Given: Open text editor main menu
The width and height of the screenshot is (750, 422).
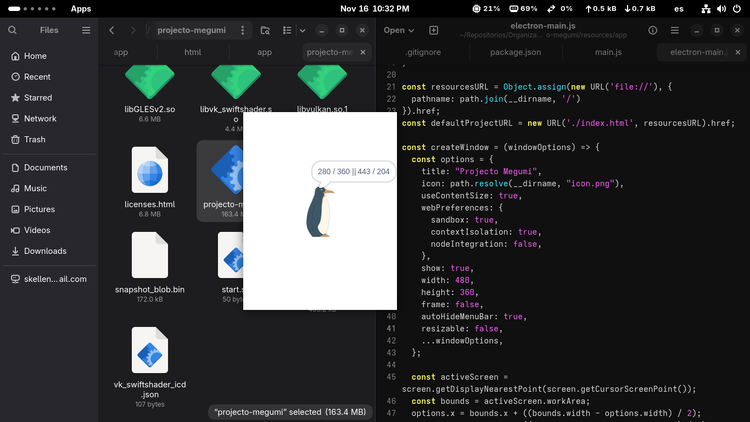Looking at the screenshot, I should click(x=674, y=30).
